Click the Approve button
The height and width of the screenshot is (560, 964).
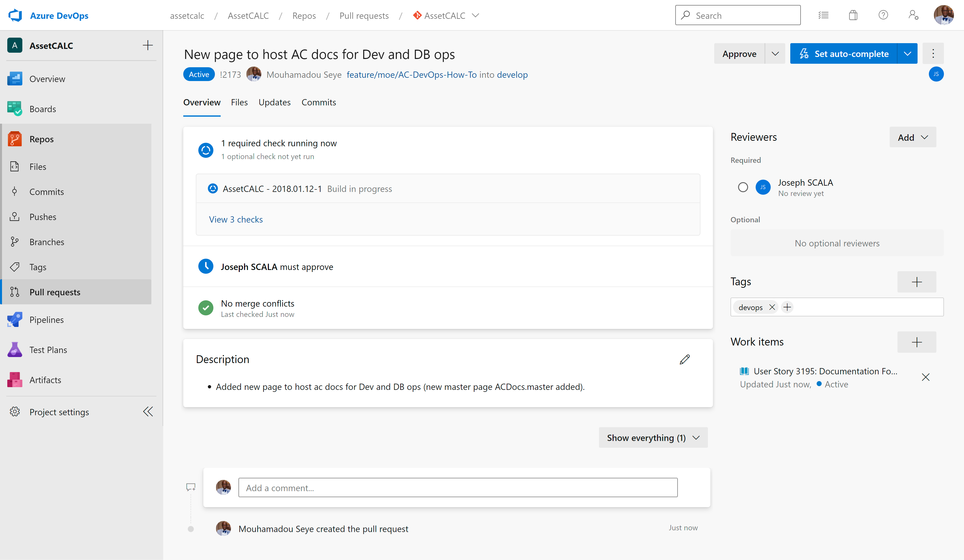click(x=739, y=53)
